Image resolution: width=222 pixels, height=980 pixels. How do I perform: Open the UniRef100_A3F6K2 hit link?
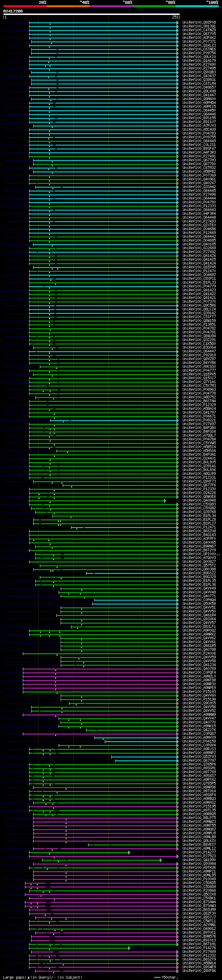(x=199, y=38)
